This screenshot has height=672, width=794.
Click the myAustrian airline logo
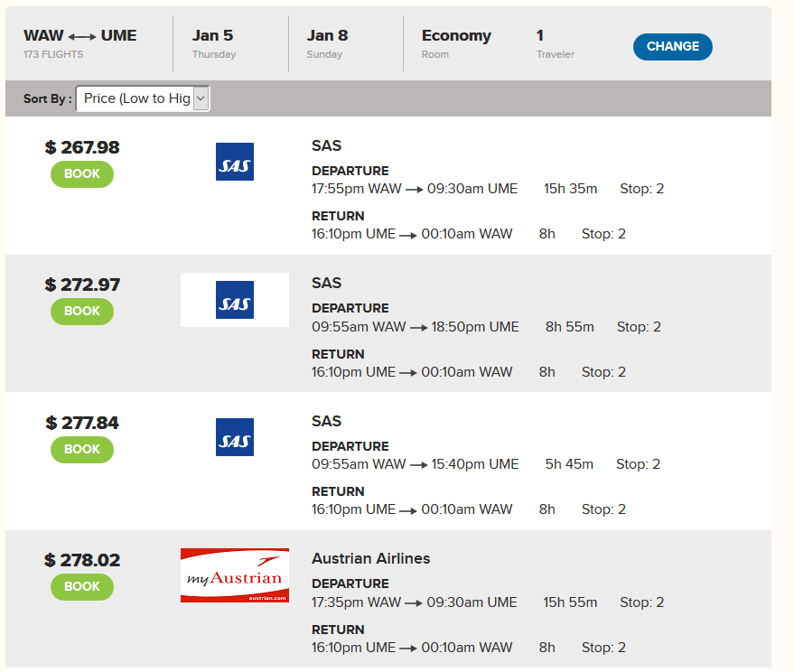pos(235,575)
